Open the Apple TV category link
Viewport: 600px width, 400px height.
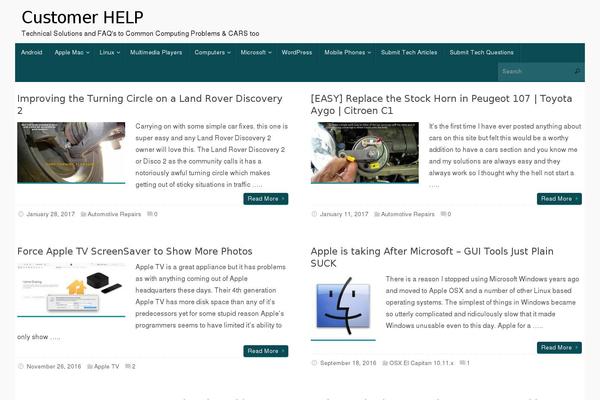[106, 366]
